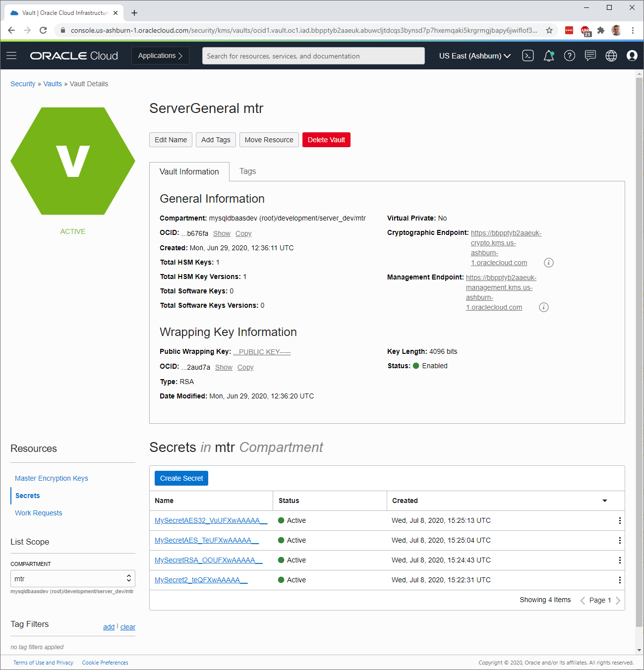Open Terms of Use and Privacy link

(x=43, y=663)
